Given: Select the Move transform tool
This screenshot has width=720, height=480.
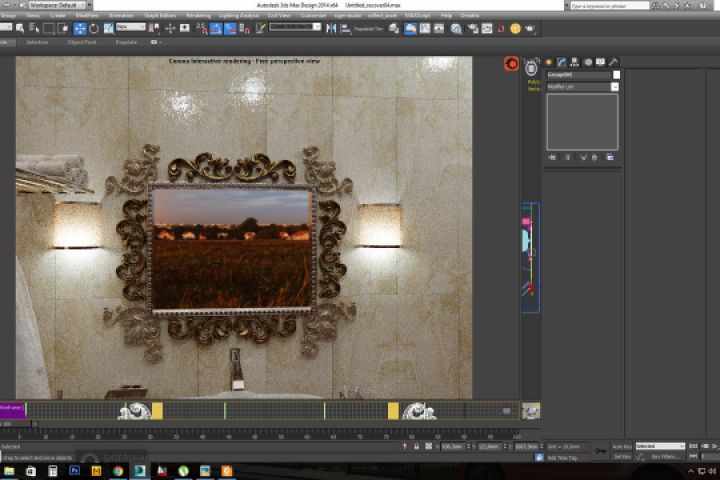Looking at the screenshot, I should (80, 28).
